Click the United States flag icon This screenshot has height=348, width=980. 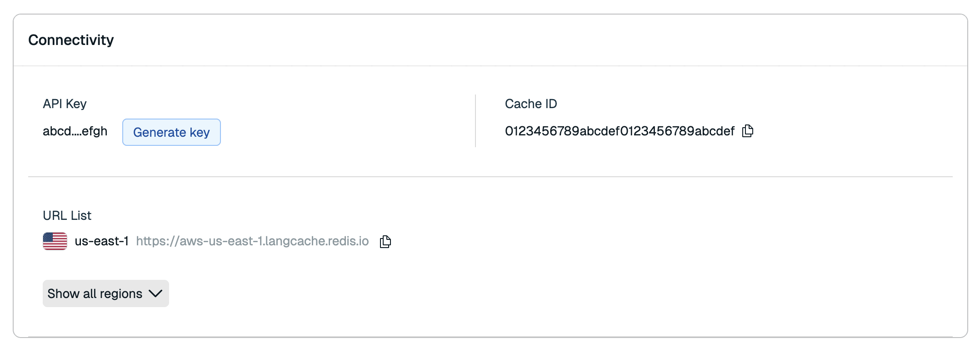point(55,241)
